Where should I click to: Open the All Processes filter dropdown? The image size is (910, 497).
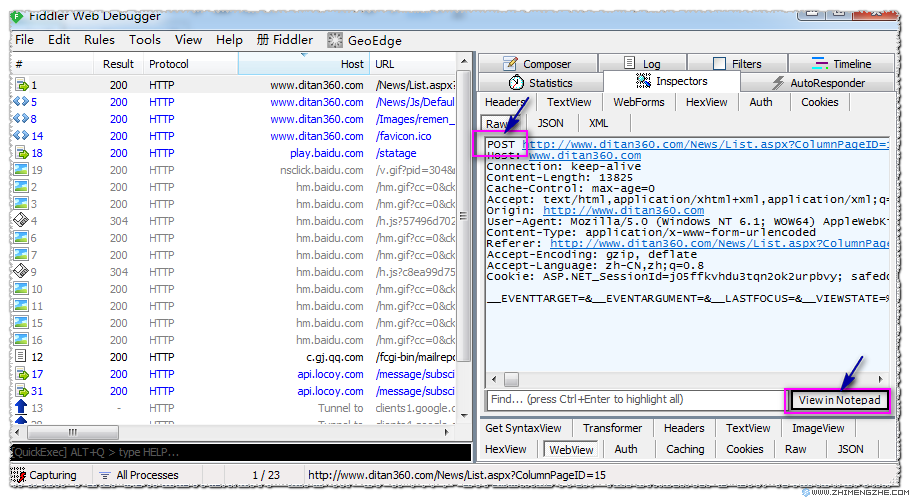(139, 476)
